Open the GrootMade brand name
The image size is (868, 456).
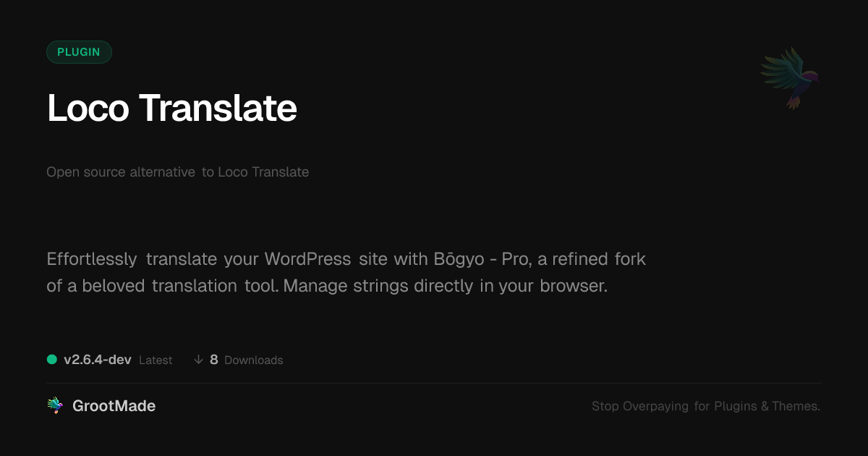114,406
